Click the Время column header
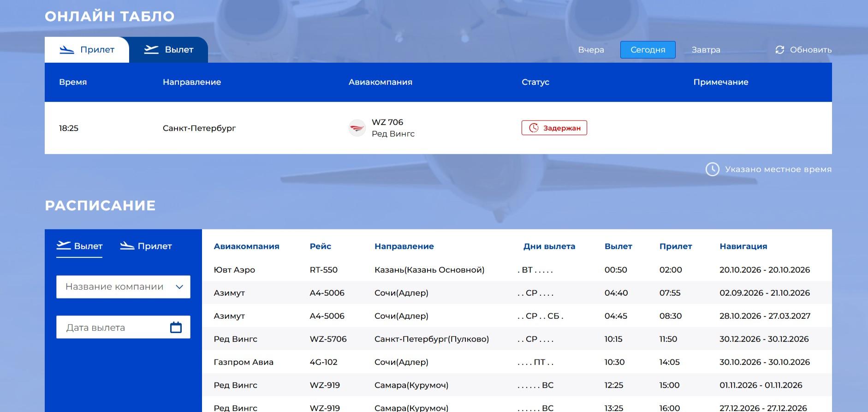Image resolution: width=868 pixels, height=412 pixels. pos(73,82)
